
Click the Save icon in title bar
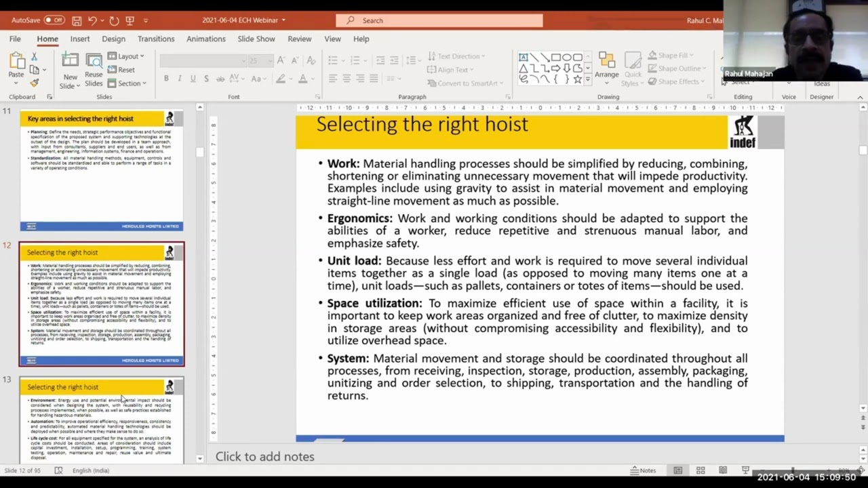click(77, 20)
